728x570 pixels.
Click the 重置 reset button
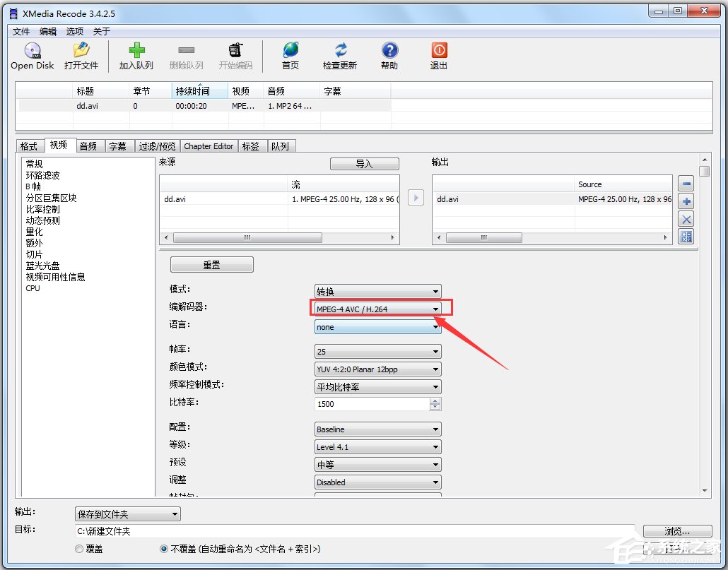(x=211, y=264)
